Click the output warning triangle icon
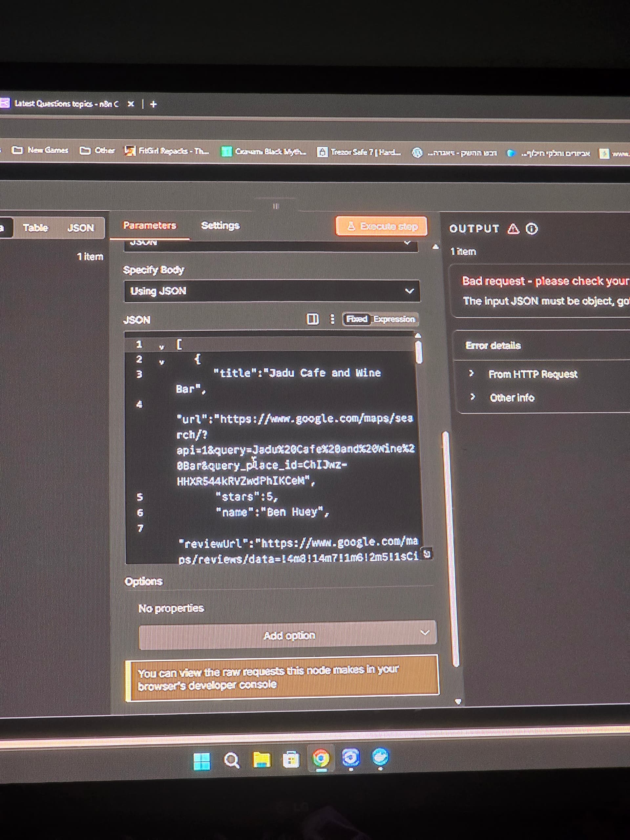The height and width of the screenshot is (840, 630). pyautogui.click(x=513, y=229)
